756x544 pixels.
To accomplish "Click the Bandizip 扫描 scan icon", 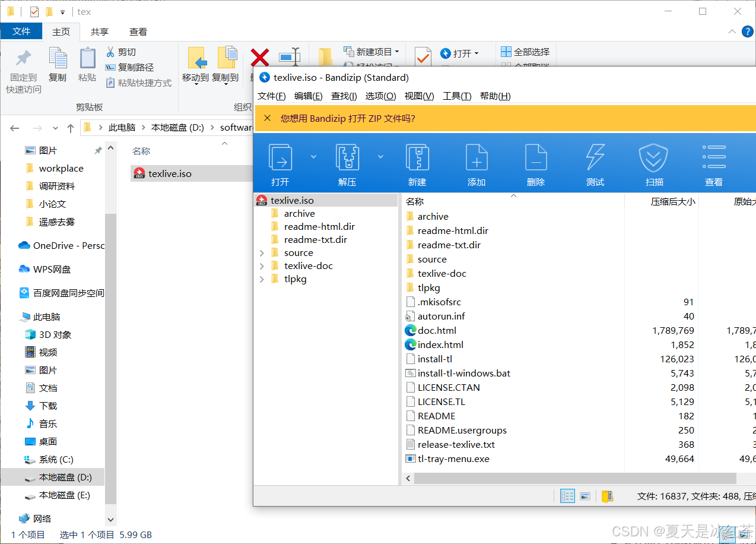I will click(x=654, y=157).
